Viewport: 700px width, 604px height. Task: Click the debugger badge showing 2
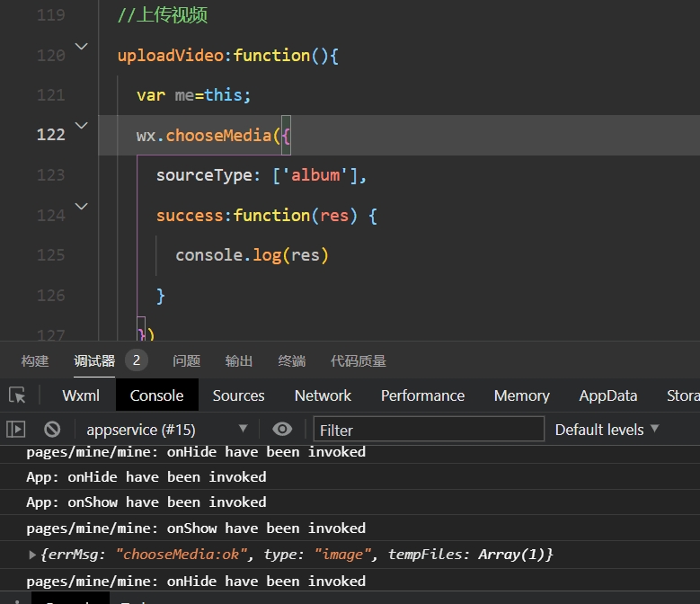137,360
